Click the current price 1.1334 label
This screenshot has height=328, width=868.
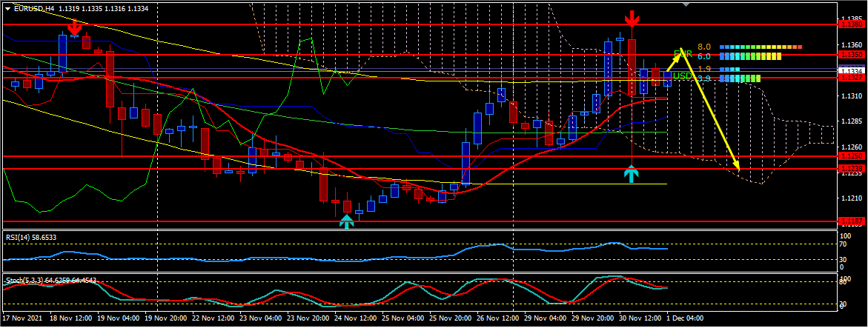[x=851, y=72]
